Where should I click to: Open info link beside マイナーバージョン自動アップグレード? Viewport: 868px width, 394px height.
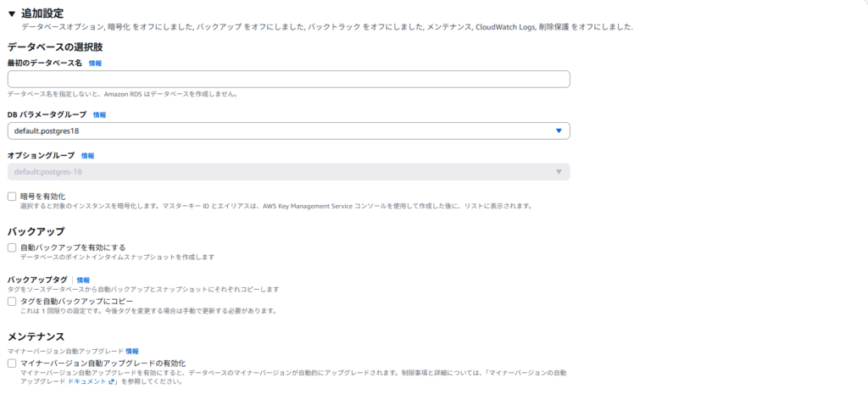(131, 351)
